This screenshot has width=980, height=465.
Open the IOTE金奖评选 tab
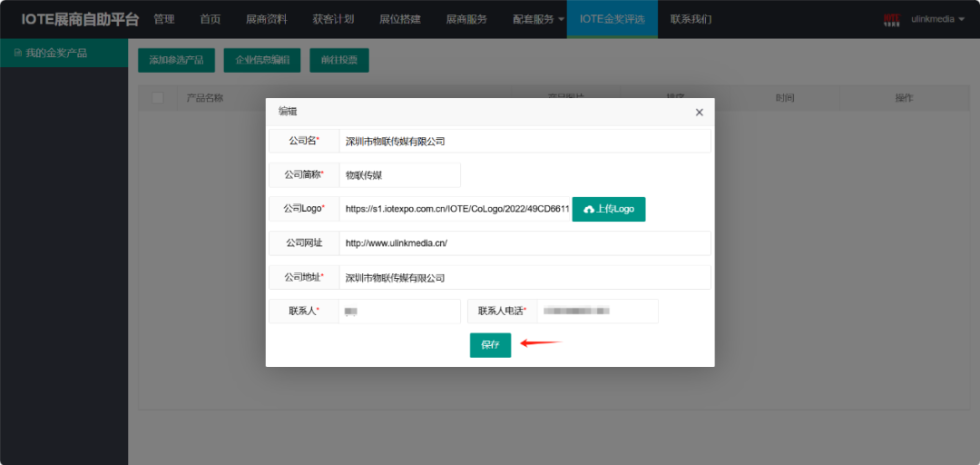coord(612,19)
